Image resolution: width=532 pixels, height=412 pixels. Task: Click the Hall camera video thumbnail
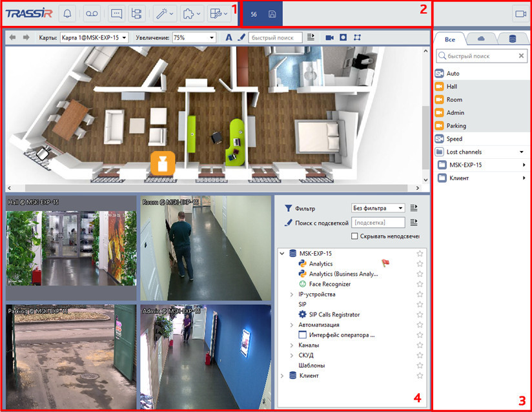[x=70, y=248]
